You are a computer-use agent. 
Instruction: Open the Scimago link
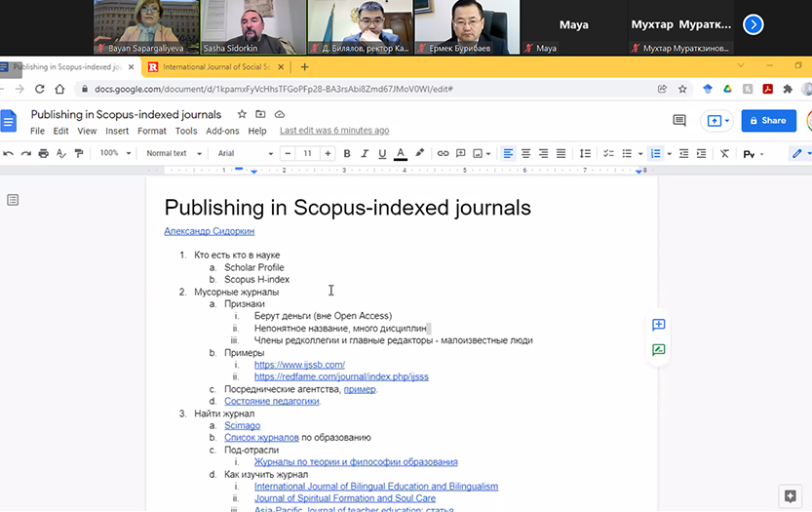242,426
